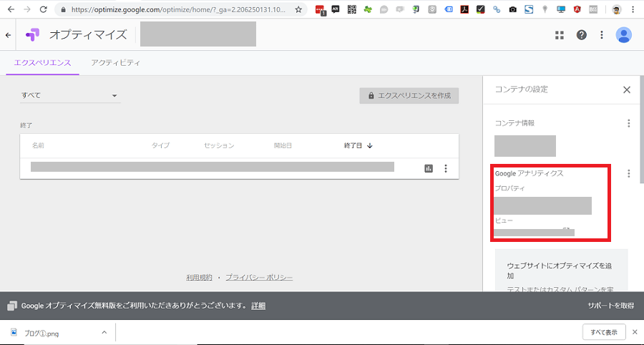The image size is (644, 345).
Task: Click the red Angular extension icon
Action: point(577,9)
